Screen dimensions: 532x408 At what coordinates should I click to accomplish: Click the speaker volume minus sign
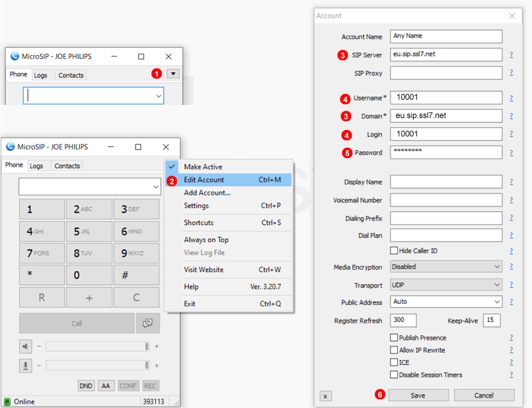(39, 346)
